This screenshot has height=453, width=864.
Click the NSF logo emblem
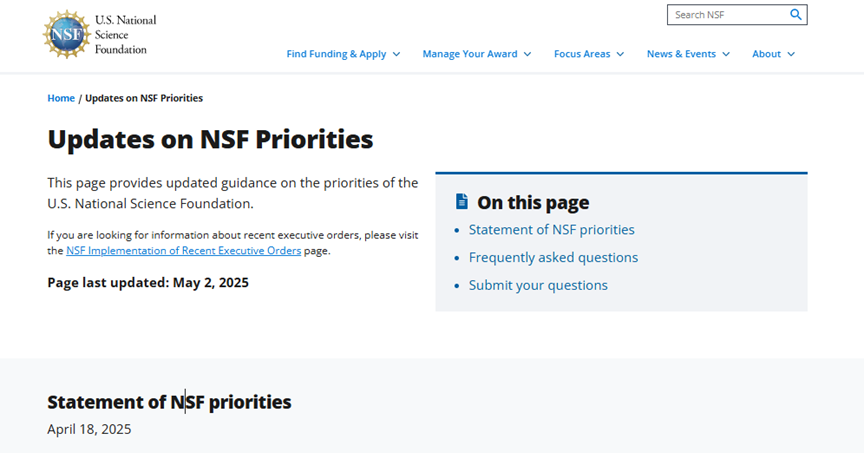(x=67, y=34)
